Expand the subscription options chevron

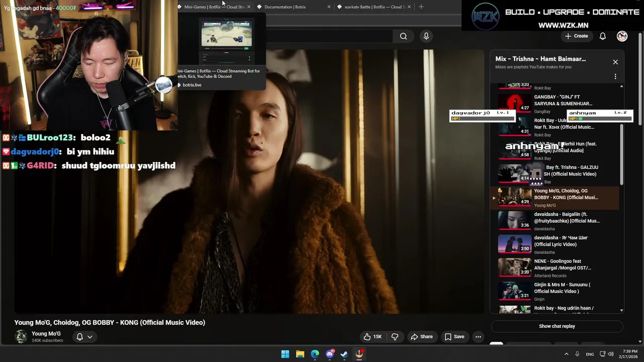90,337
